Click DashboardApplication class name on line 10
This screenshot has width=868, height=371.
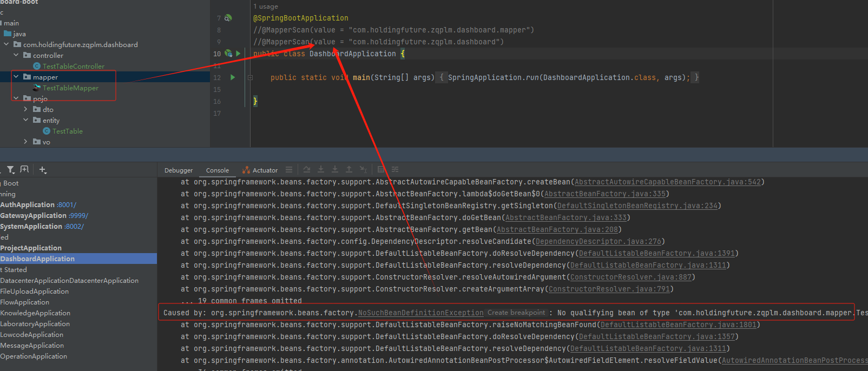click(353, 54)
